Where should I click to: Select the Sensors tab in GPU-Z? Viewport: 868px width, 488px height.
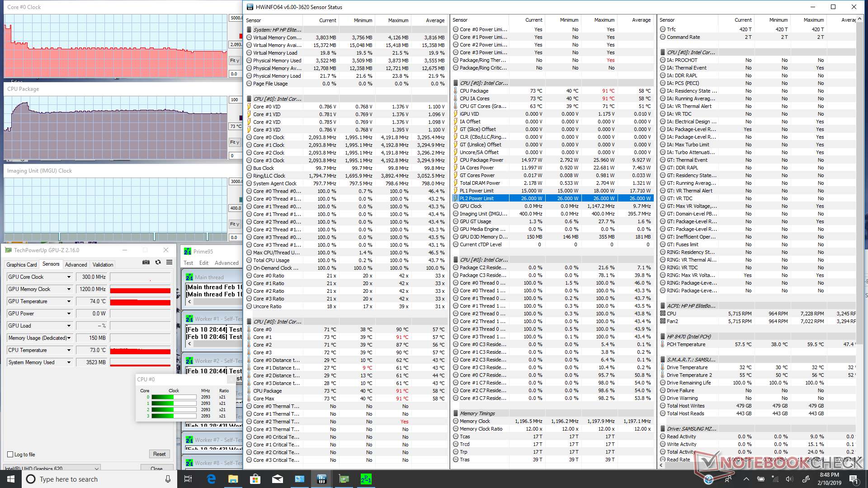(x=51, y=264)
